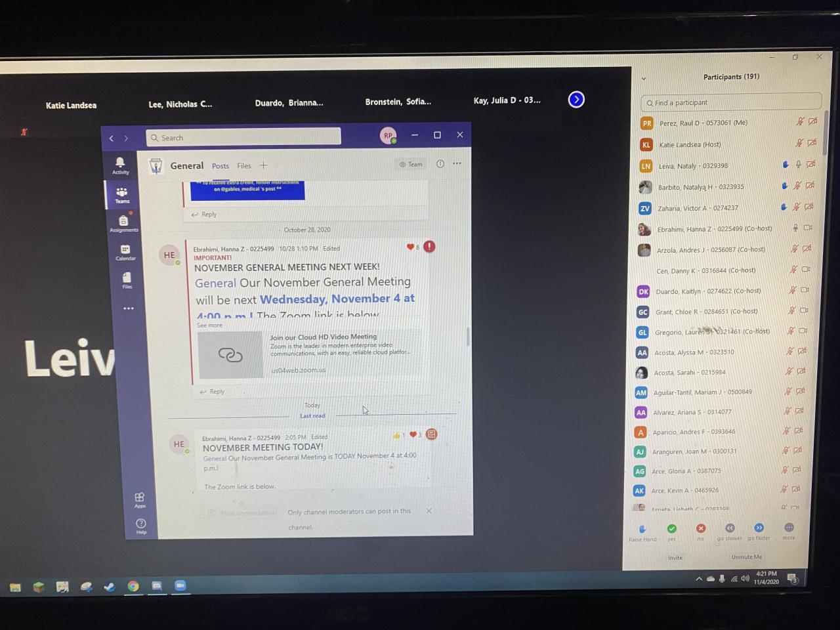
Task: Click the Teams channel posts scrollbar
Action: click(x=468, y=337)
